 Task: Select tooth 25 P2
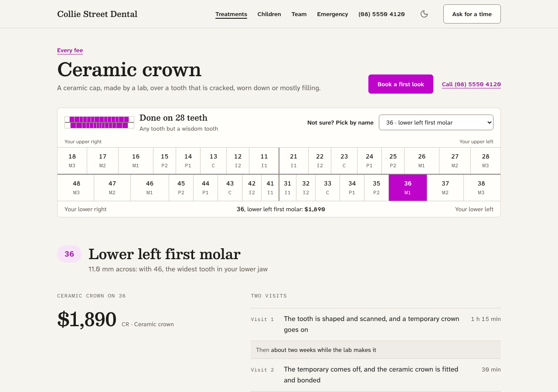393,161
